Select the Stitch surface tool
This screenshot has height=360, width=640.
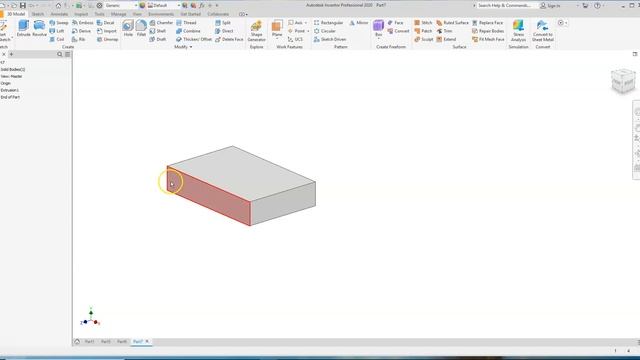423,23
